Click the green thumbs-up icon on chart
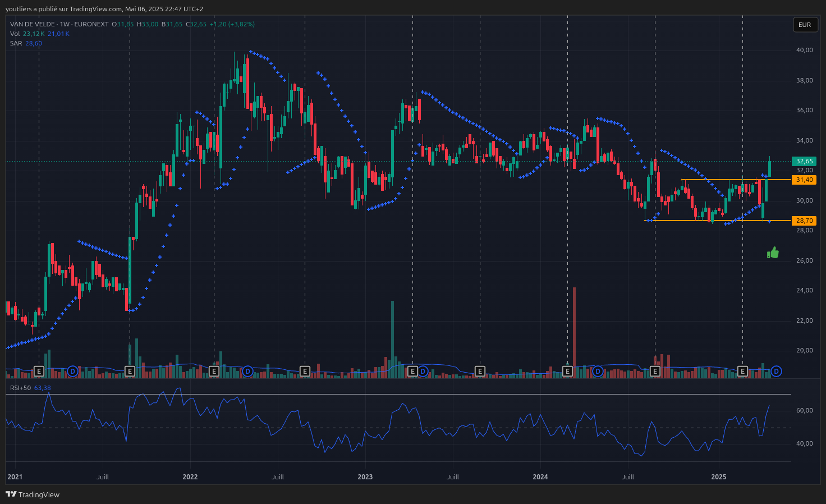 pos(773,253)
